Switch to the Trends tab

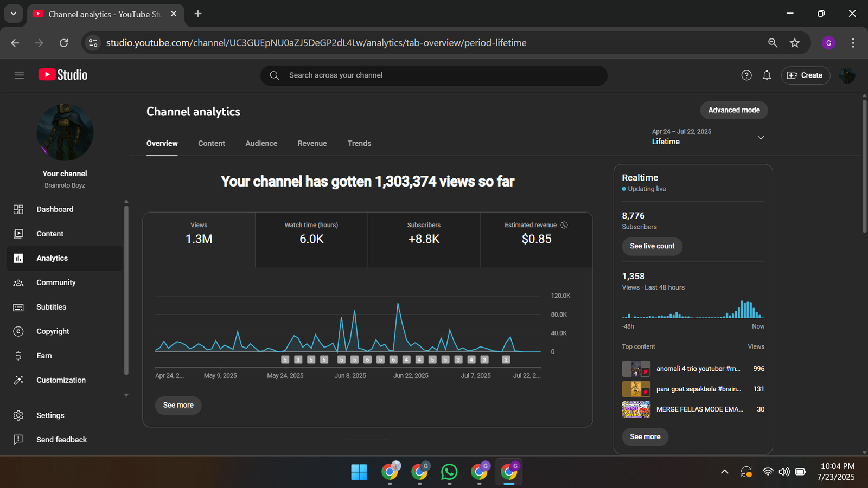tap(359, 144)
